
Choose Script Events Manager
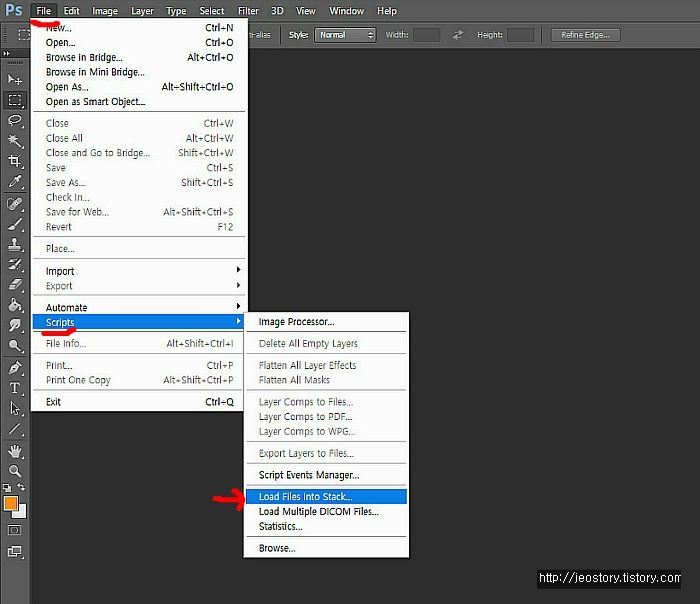(326, 475)
